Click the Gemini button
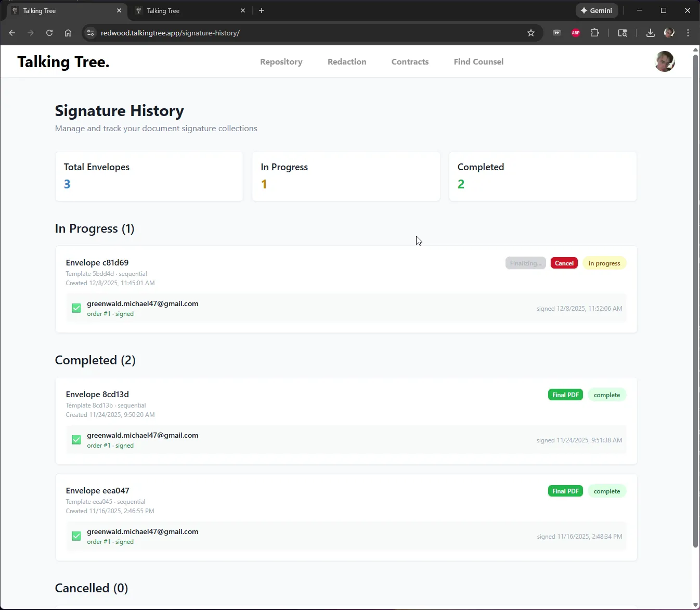The height and width of the screenshot is (610, 700). (x=597, y=10)
